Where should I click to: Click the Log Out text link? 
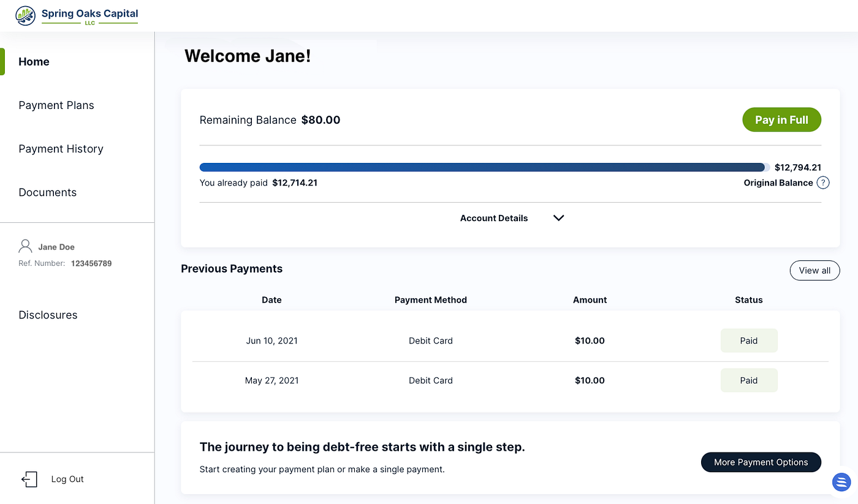(x=67, y=479)
